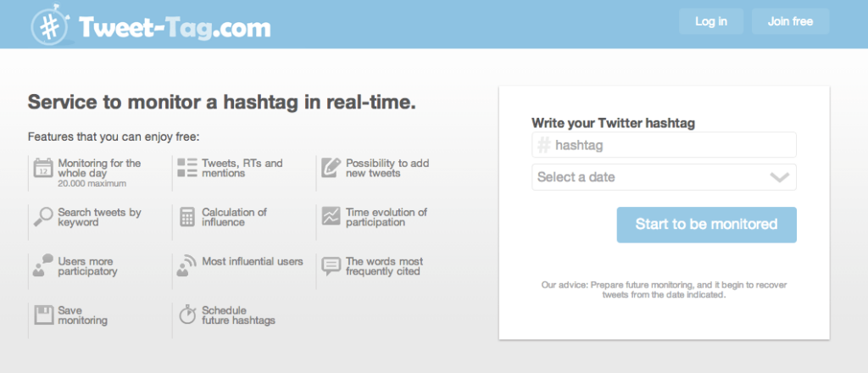Viewport: 868px width, 373px height.
Task: Focus the hashtag input field
Action: tap(664, 145)
